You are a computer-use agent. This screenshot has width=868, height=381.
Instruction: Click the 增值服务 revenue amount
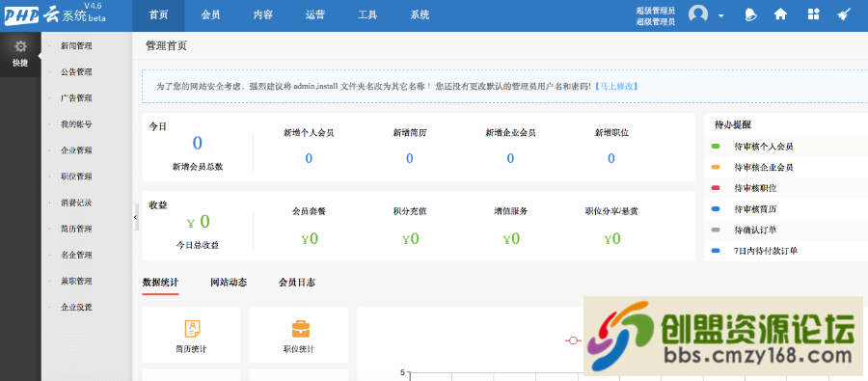pos(511,239)
